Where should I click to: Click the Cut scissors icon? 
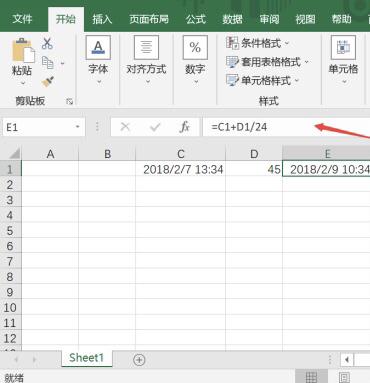point(47,43)
